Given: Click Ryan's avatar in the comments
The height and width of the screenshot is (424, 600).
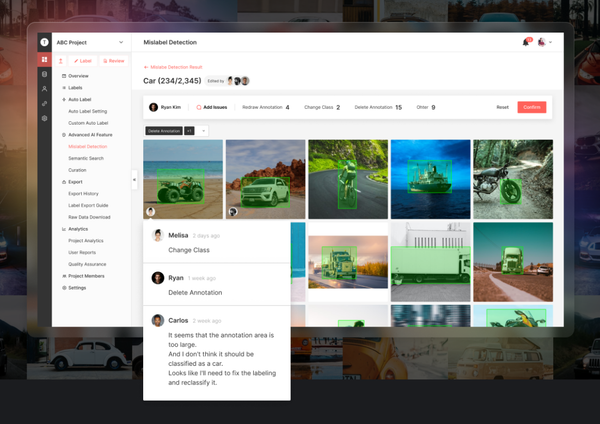Looking at the screenshot, I should [x=158, y=278].
